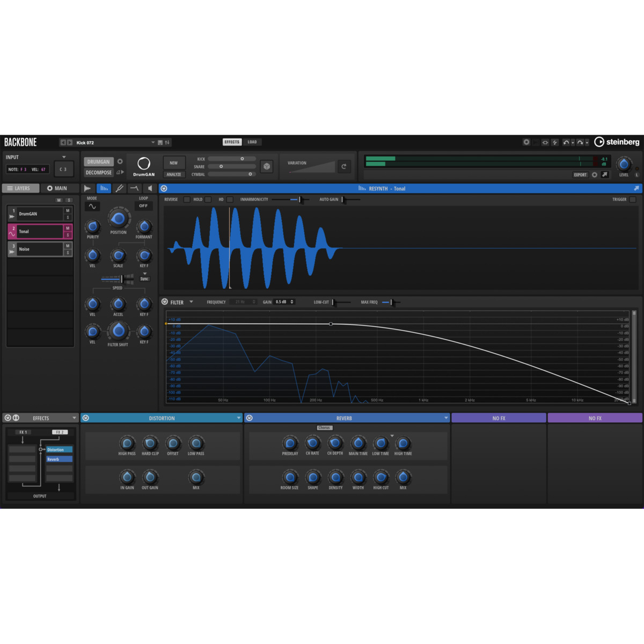Click the Resynth header expand arrow

[636, 188]
